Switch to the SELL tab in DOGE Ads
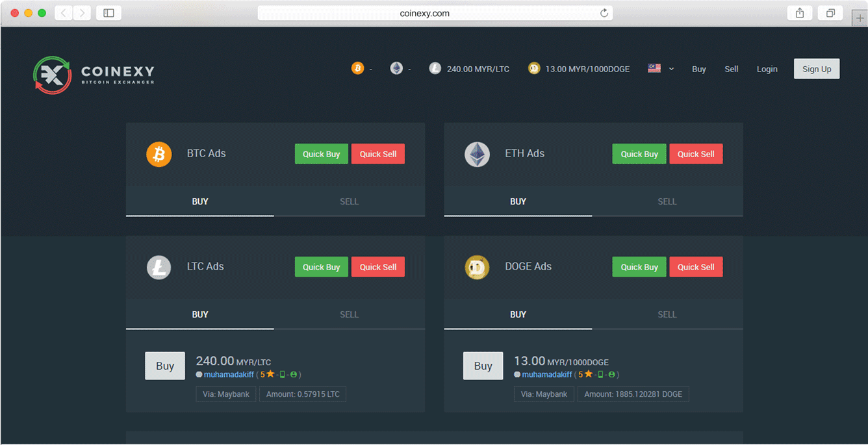Image resolution: width=868 pixels, height=445 pixels. point(667,314)
